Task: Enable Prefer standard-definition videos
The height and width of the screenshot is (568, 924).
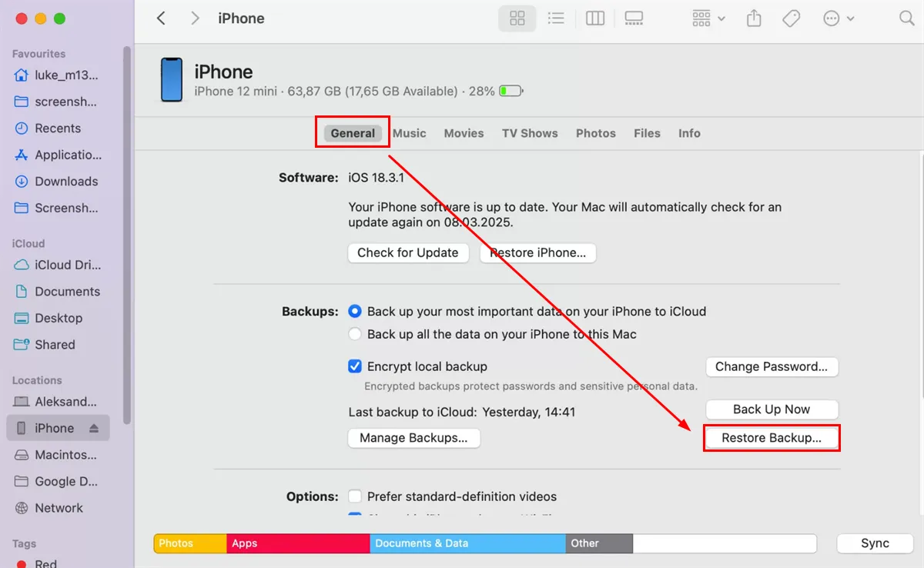Action: (x=355, y=497)
